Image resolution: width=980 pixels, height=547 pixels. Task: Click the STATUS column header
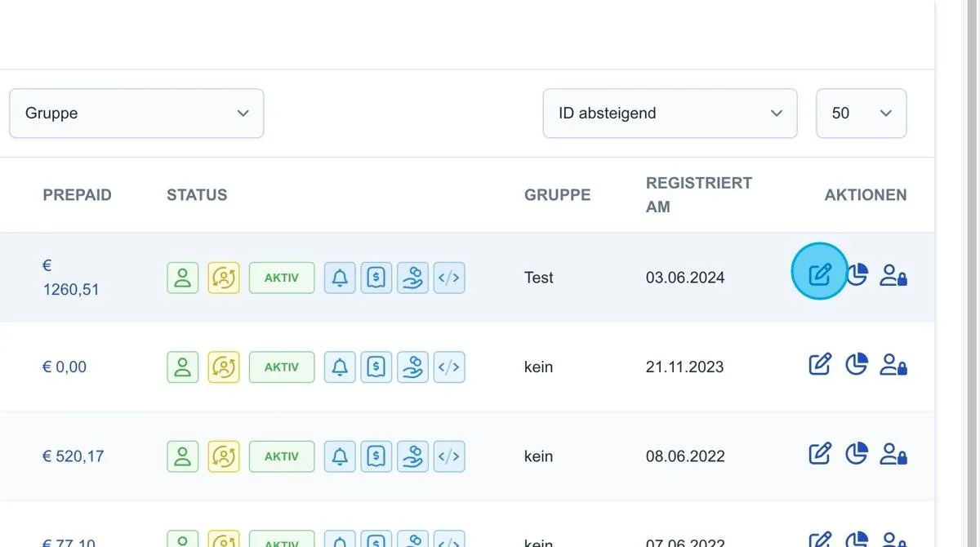[x=197, y=195]
